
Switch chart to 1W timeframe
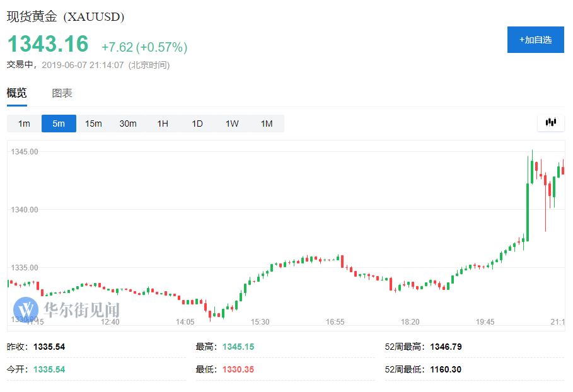(232, 124)
